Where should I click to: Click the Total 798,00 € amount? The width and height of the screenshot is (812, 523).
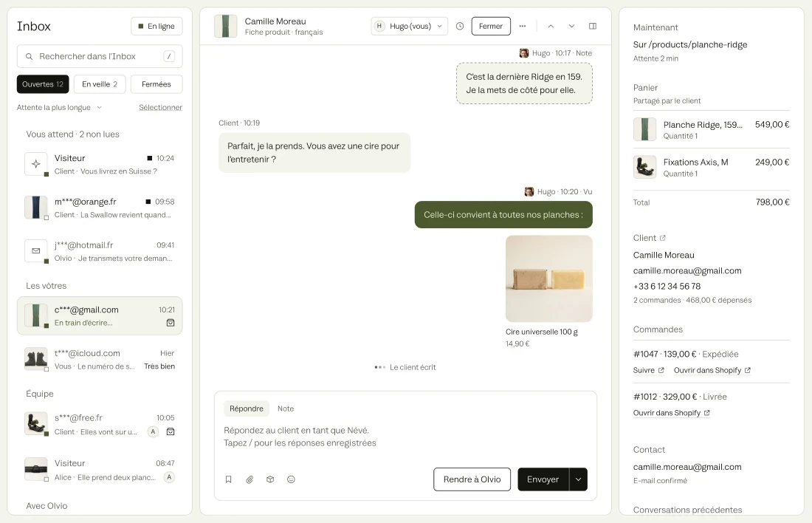pos(772,202)
